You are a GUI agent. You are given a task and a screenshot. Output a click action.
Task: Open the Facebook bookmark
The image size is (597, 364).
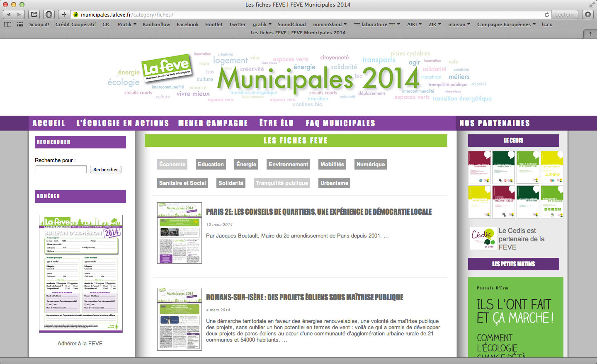click(x=187, y=24)
